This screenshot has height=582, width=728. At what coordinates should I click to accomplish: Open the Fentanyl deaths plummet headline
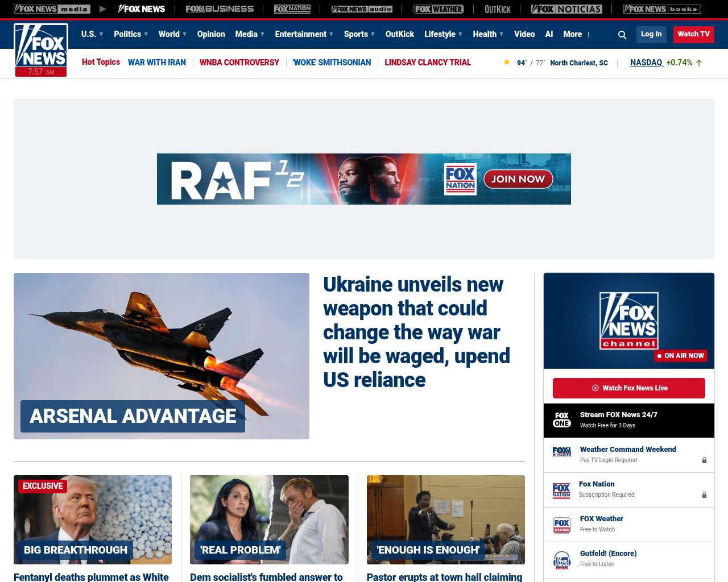tap(91, 577)
